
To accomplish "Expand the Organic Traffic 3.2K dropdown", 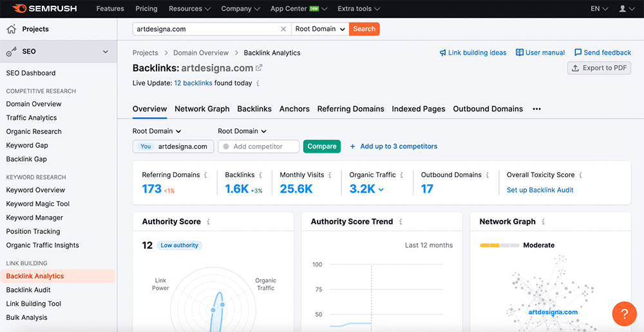I will click(x=381, y=190).
